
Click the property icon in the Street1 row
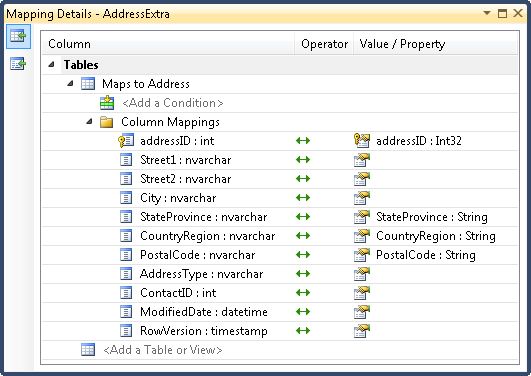pos(362,160)
